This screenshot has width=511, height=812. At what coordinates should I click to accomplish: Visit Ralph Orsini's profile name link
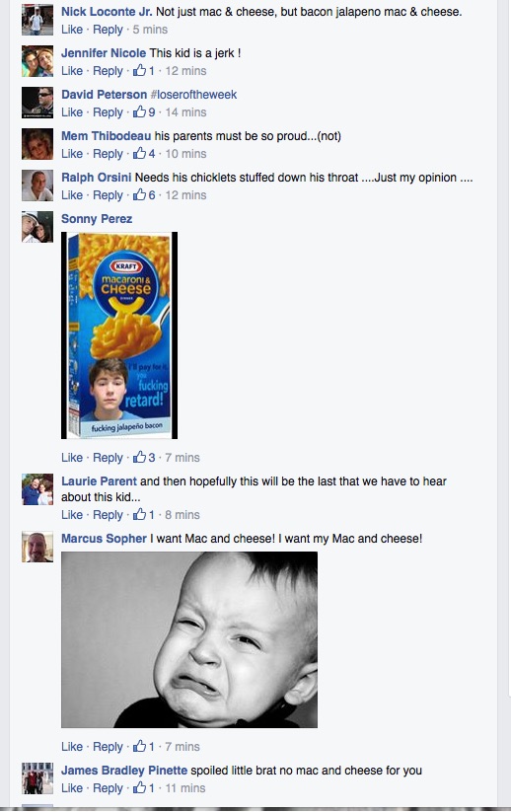pyautogui.click(x=97, y=178)
